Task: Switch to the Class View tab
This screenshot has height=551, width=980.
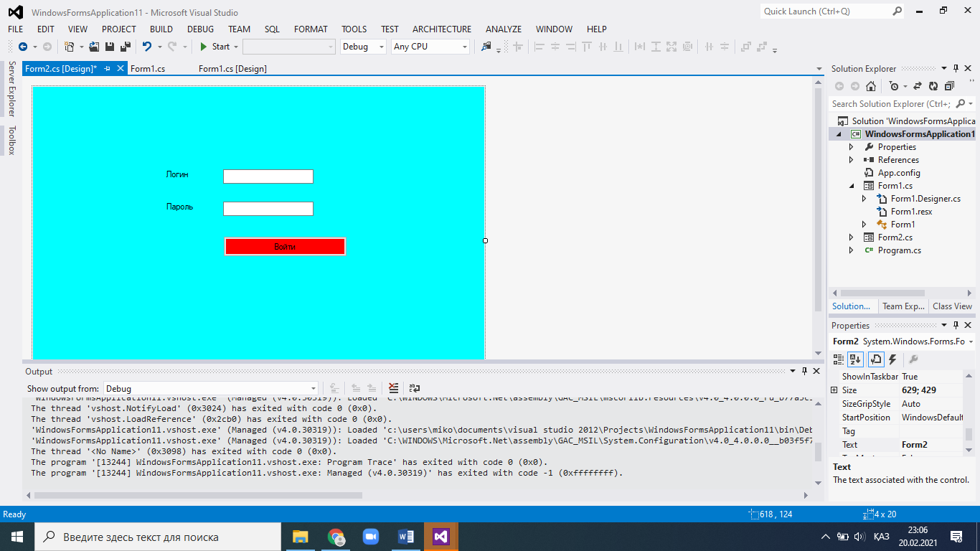Action: (952, 306)
